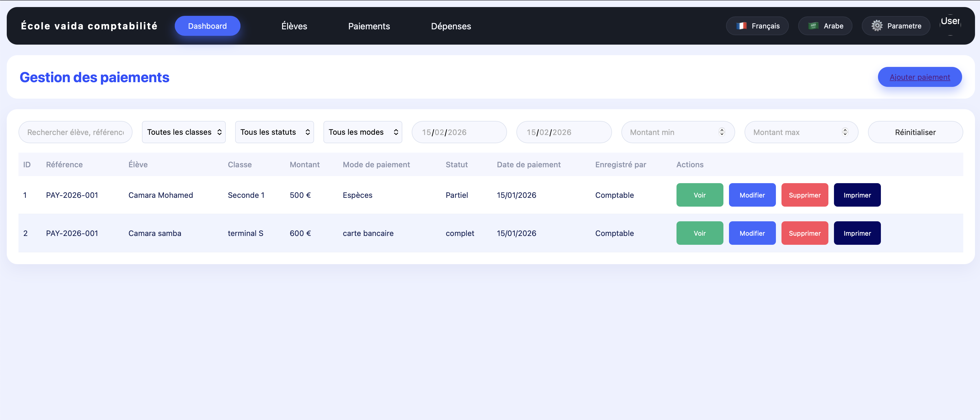Click Enregistré par column header
The image size is (980, 420).
click(620, 164)
